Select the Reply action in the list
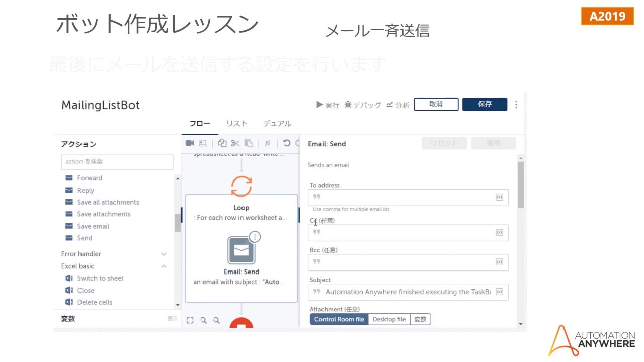 (86, 191)
